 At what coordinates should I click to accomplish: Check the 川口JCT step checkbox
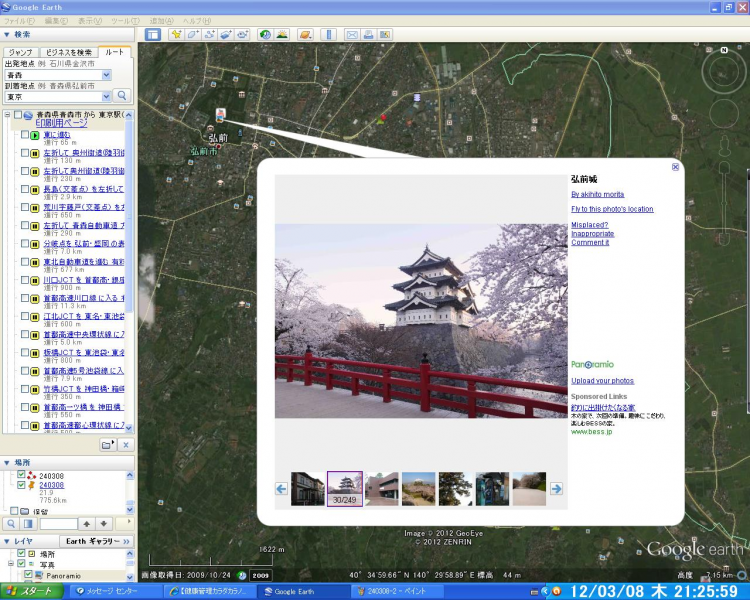[x=24, y=280]
